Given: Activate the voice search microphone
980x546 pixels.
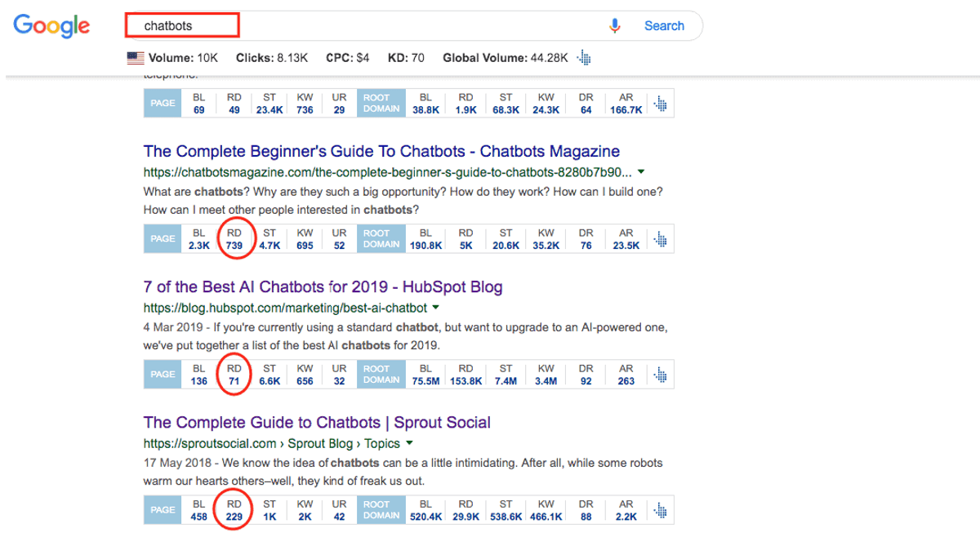Looking at the screenshot, I should tap(615, 26).
